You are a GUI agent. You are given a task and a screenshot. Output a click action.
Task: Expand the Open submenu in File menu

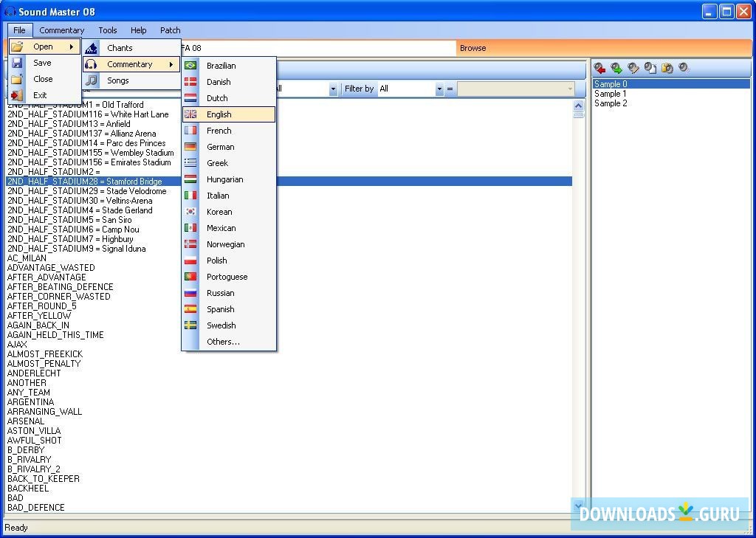44,46
